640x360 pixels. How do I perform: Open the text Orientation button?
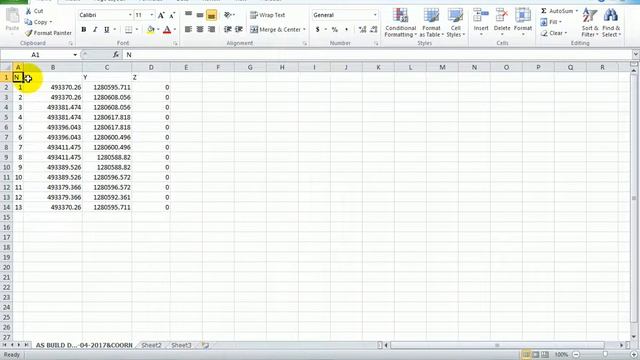click(229, 15)
